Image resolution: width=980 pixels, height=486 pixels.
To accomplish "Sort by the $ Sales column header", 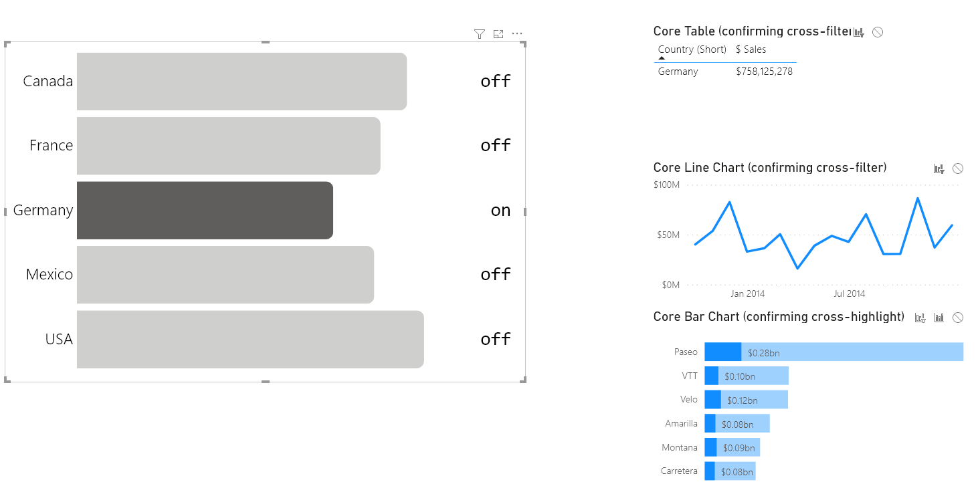I will click(x=751, y=49).
